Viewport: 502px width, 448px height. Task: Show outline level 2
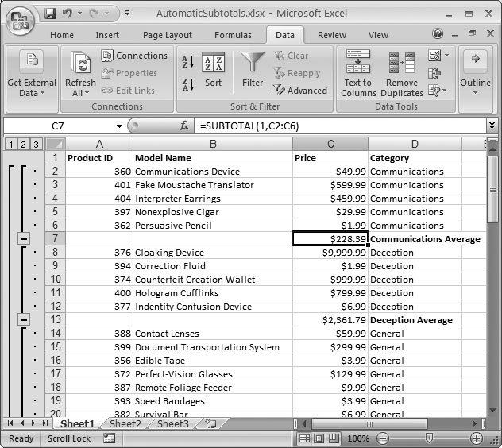click(23, 145)
